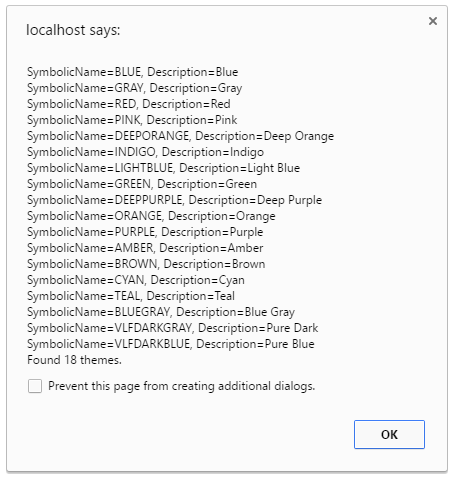452x481 pixels.
Task: Close the dialog with the X icon
Action: [x=433, y=21]
